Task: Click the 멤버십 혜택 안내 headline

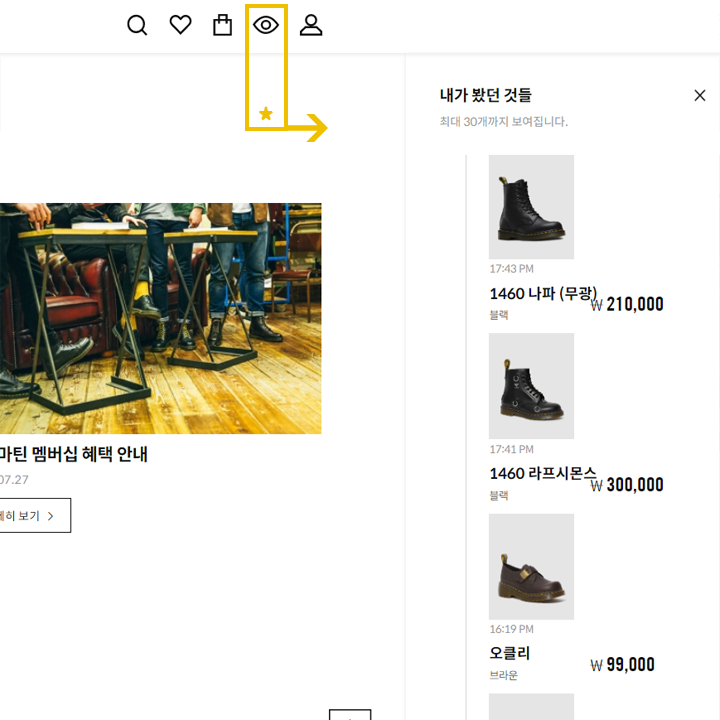Action: click(90, 455)
